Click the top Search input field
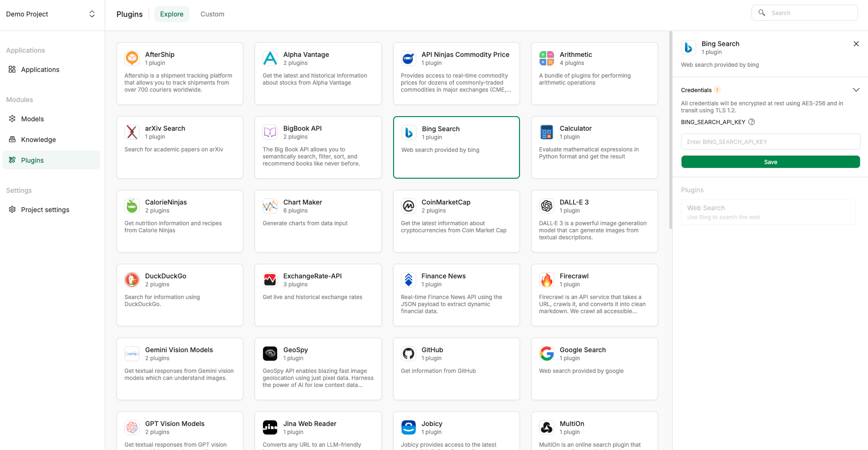Image resolution: width=868 pixels, height=450 pixels. pyautogui.click(x=805, y=13)
